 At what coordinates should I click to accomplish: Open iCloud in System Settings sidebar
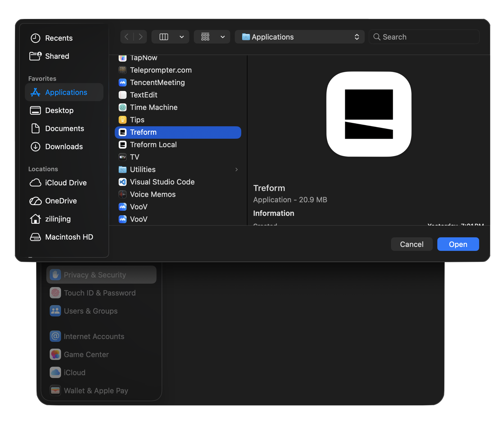pos(101,373)
